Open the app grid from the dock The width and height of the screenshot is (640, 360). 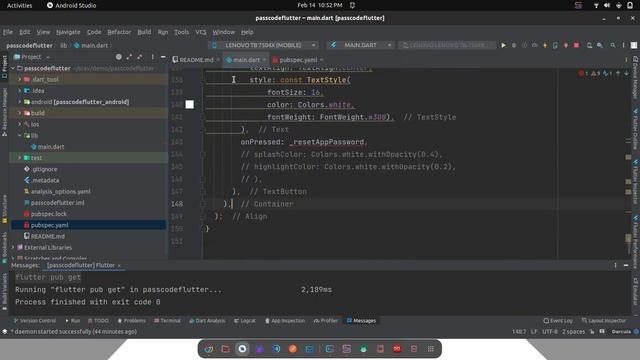[x=430, y=349]
